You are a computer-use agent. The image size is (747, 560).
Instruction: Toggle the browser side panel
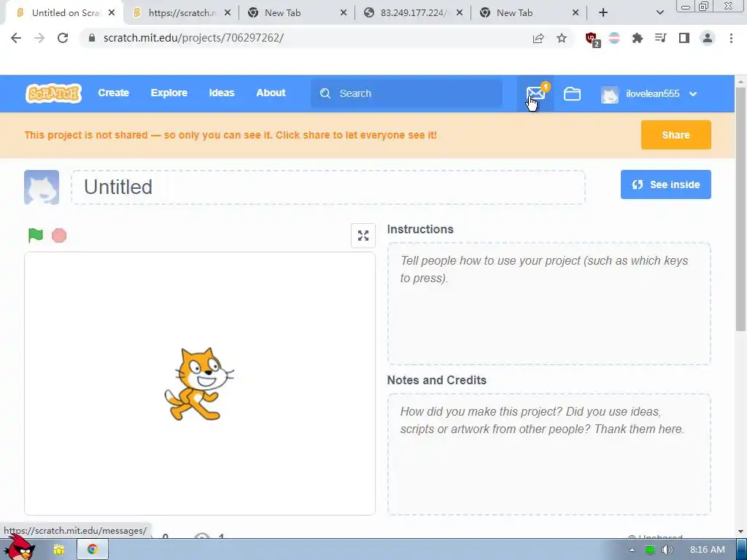[x=684, y=38]
